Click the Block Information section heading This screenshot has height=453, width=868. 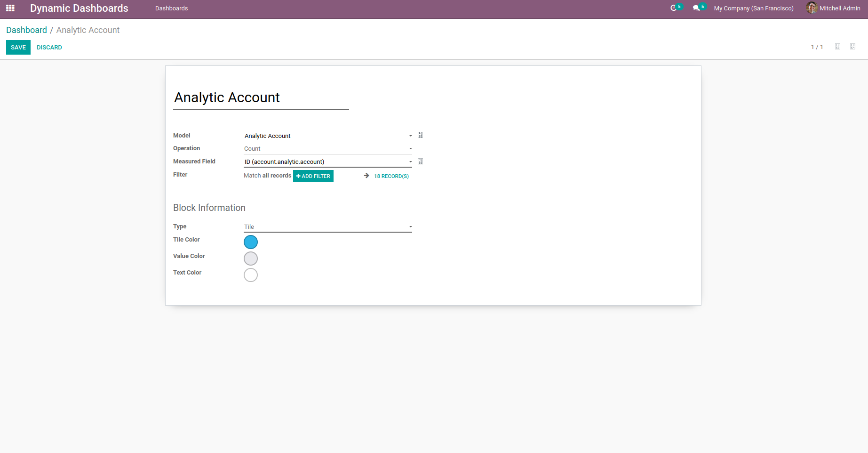coord(209,208)
